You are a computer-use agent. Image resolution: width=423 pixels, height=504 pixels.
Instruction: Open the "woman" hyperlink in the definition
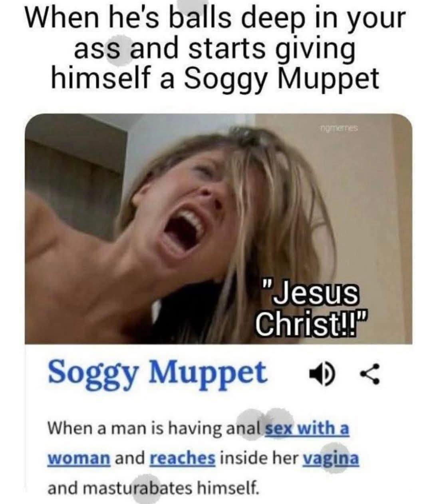coord(79,458)
